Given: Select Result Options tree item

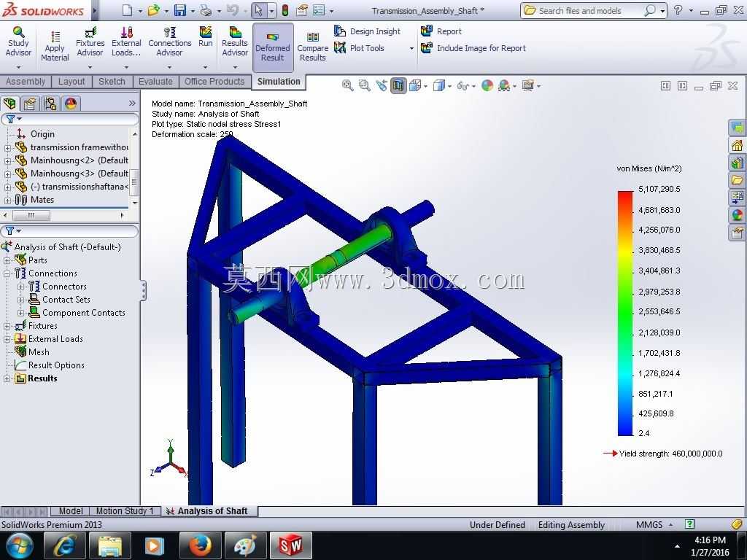Looking at the screenshot, I should tap(50, 365).
